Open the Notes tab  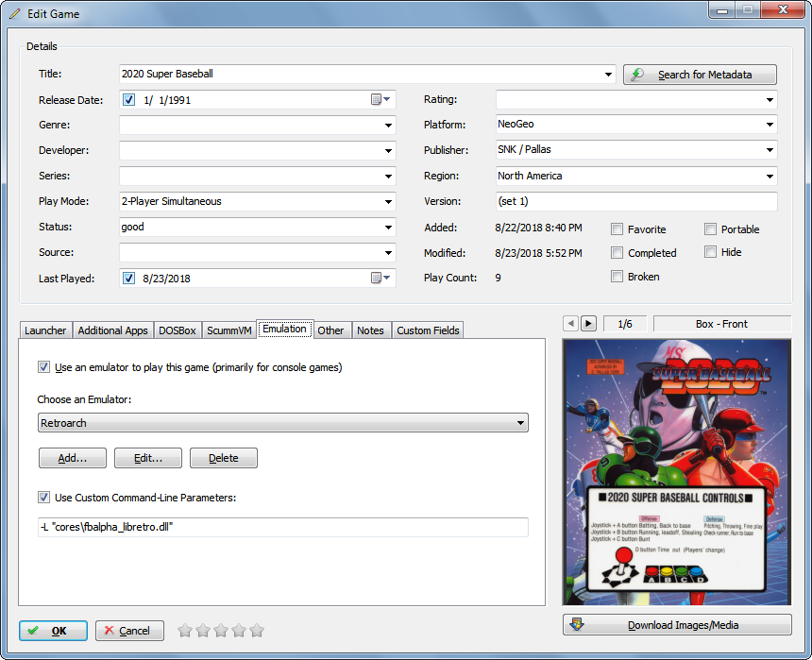tap(370, 330)
